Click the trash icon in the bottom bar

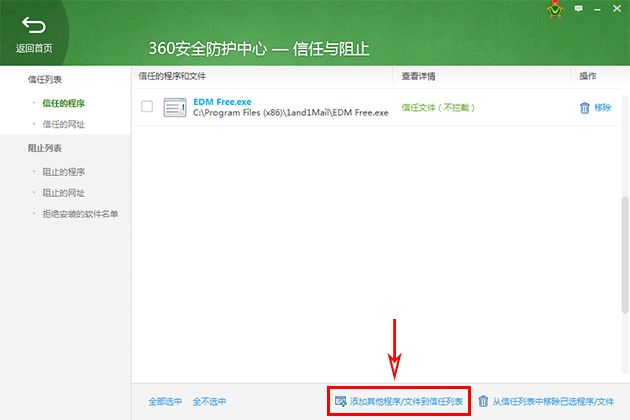click(x=484, y=401)
